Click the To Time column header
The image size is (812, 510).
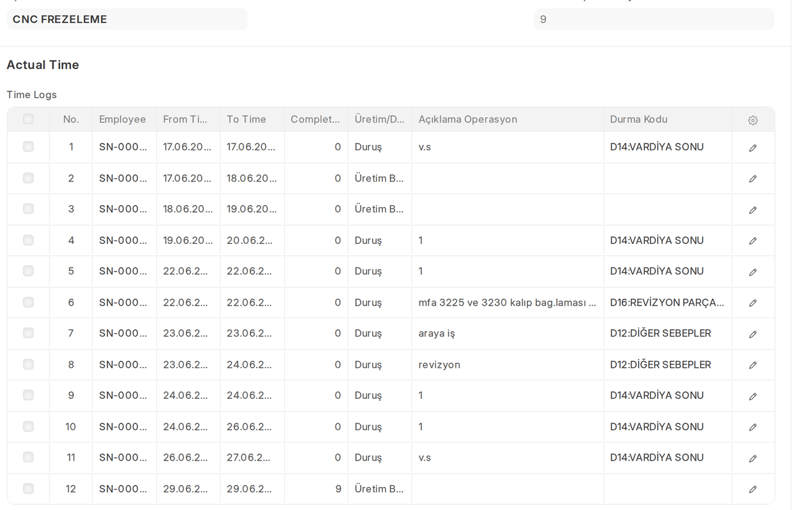point(252,119)
